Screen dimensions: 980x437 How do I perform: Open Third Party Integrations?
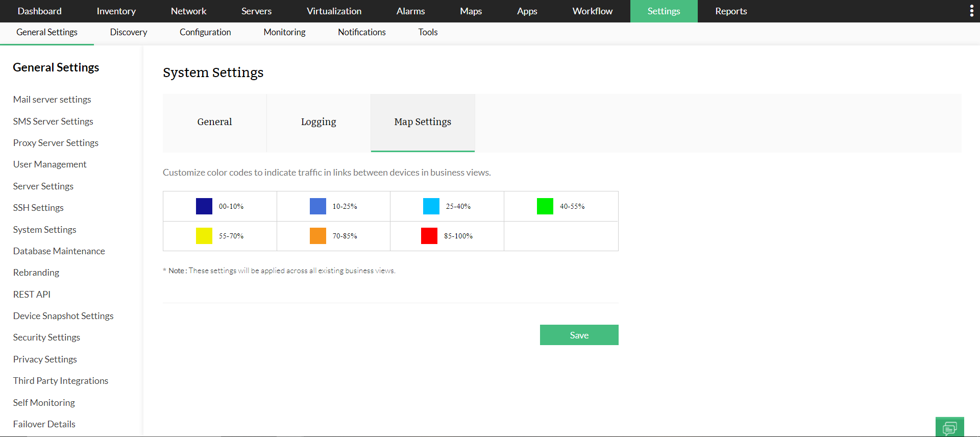pyautogui.click(x=61, y=381)
